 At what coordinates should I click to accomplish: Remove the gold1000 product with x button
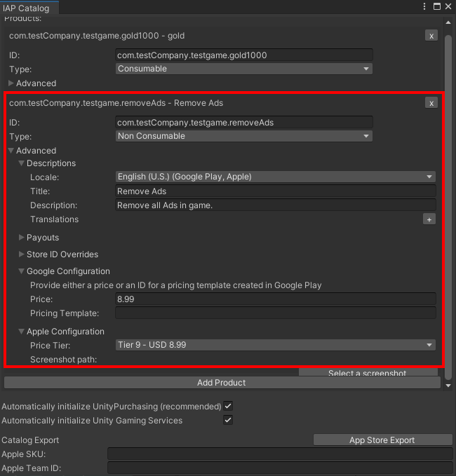point(431,36)
